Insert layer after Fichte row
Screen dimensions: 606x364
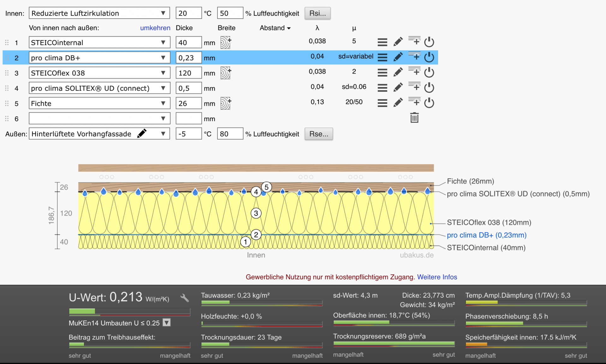pos(414,101)
